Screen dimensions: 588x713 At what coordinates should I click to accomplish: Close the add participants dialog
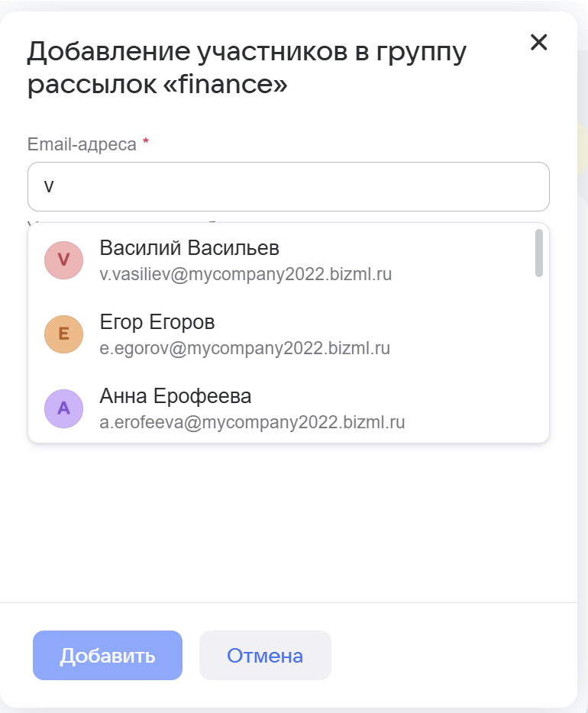(539, 43)
